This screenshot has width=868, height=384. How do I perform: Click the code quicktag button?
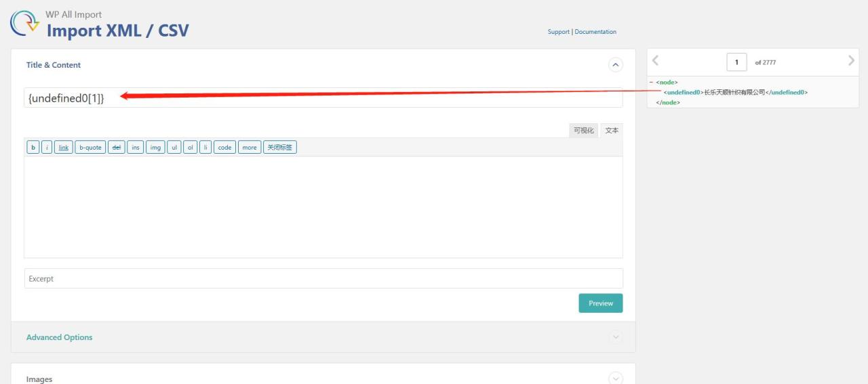224,148
